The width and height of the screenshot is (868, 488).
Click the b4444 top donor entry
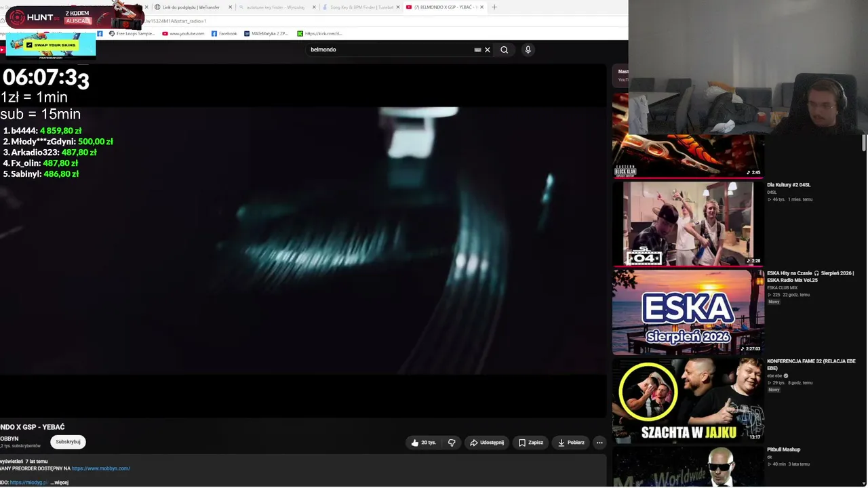pyautogui.click(x=42, y=131)
